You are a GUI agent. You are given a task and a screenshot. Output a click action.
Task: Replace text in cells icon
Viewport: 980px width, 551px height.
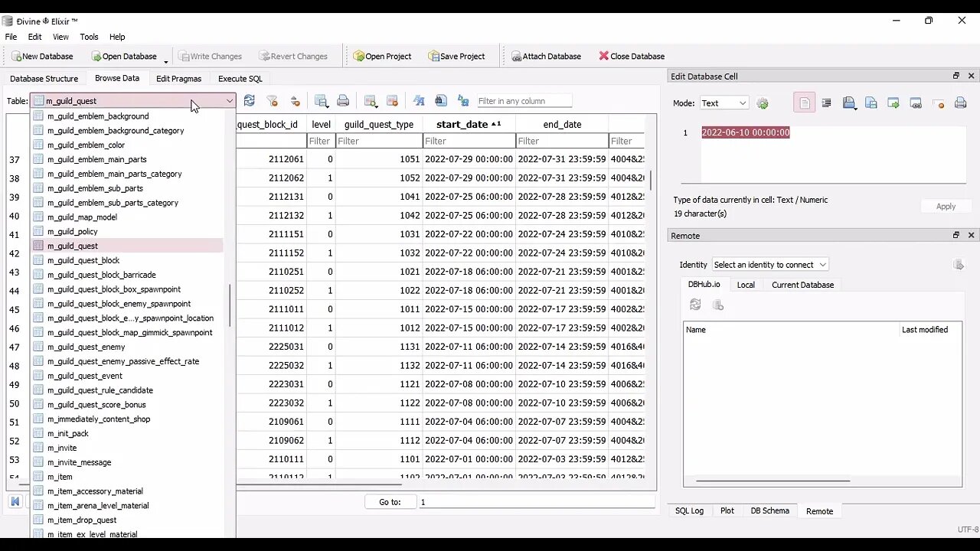click(x=463, y=100)
